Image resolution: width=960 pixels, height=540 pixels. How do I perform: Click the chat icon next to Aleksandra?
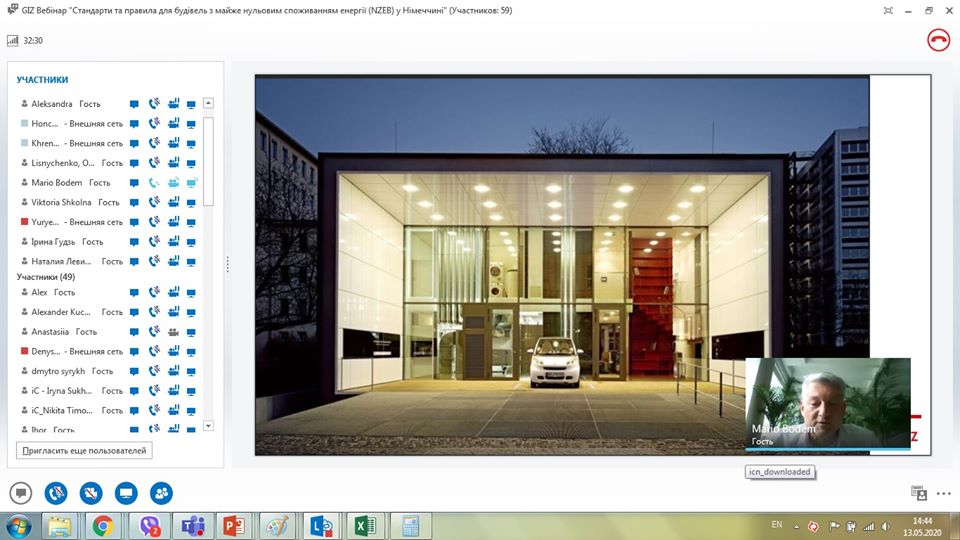134,104
